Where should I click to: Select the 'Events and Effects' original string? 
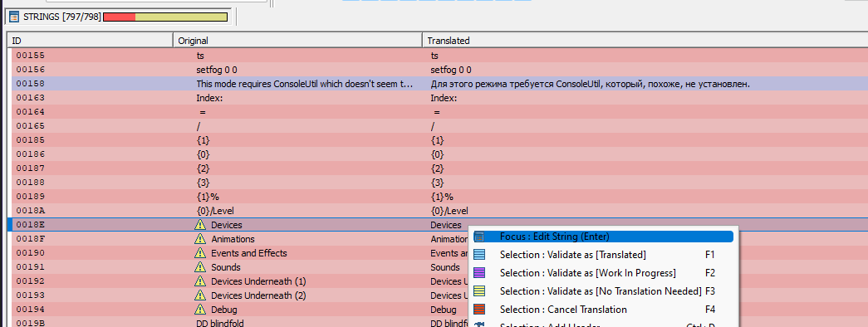click(249, 253)
